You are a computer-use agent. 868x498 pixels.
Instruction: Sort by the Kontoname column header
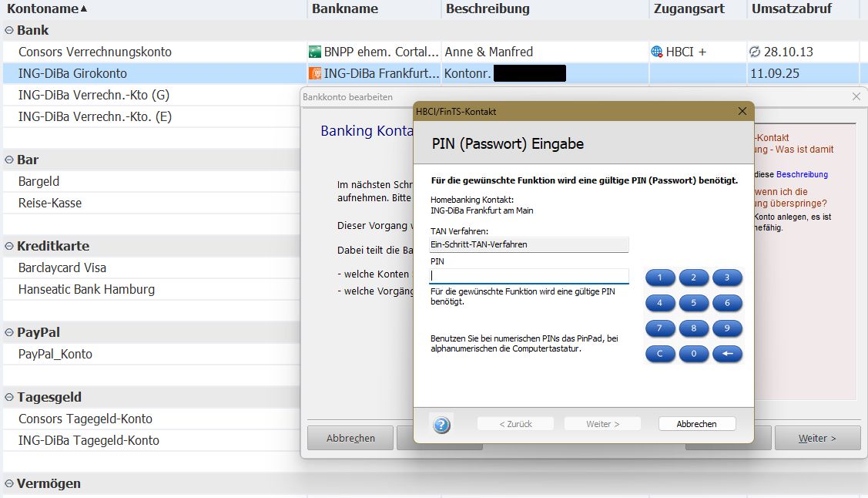[x=155, y=8]
